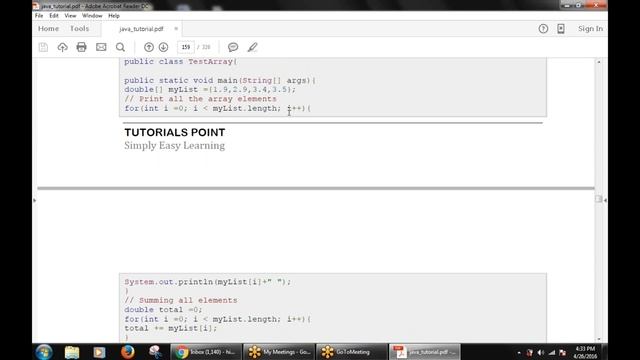
Task: Click the "double[] myList" declaration line
Action: pyautogui.click(x=210, y=89)
